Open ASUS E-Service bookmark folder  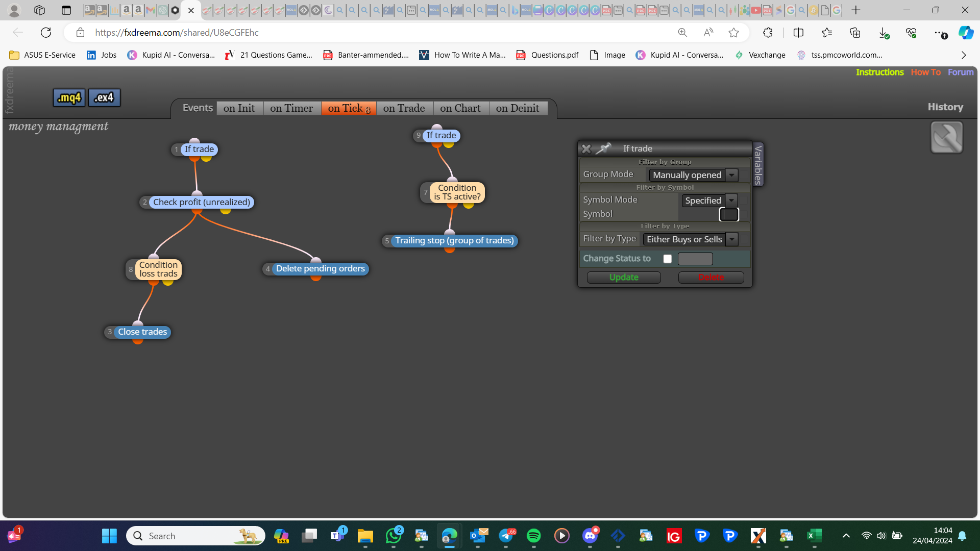coord(42,55)
